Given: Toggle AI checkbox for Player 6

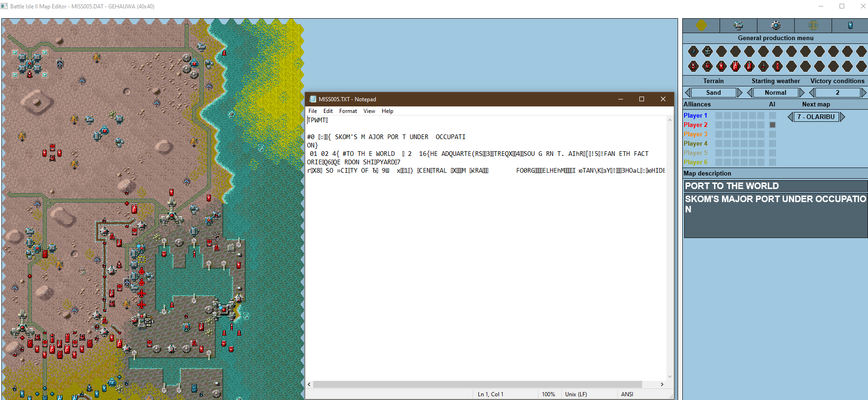Looking at the screenshot, I should pos(772,162).
